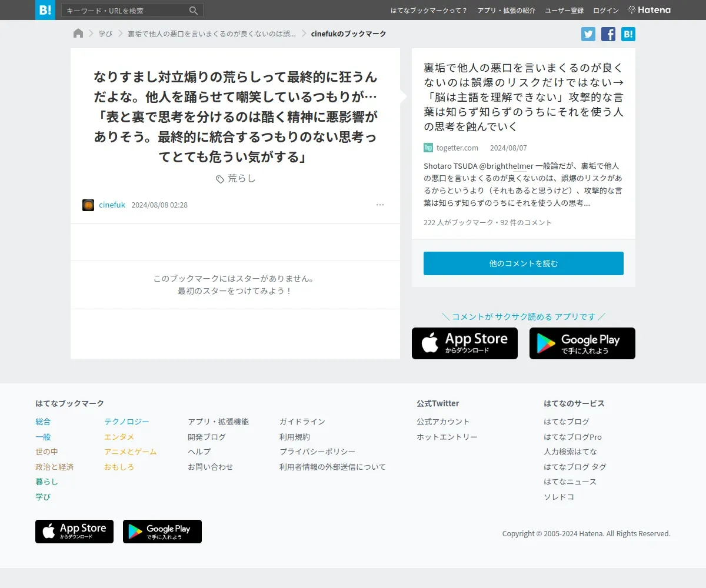This screenshot has width=706, height=588.
Task: Open footer category 学び
Action: click(x=43, y=497)
